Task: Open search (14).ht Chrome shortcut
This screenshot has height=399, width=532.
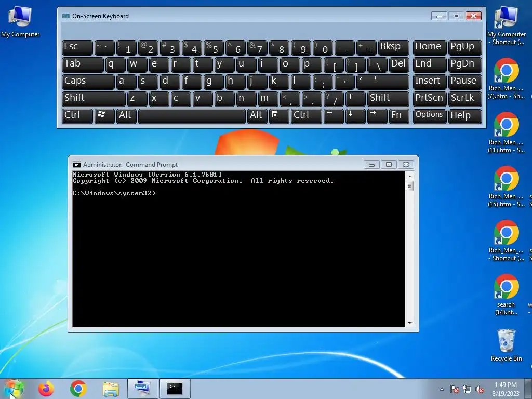Action: click(x=506, y=295)
